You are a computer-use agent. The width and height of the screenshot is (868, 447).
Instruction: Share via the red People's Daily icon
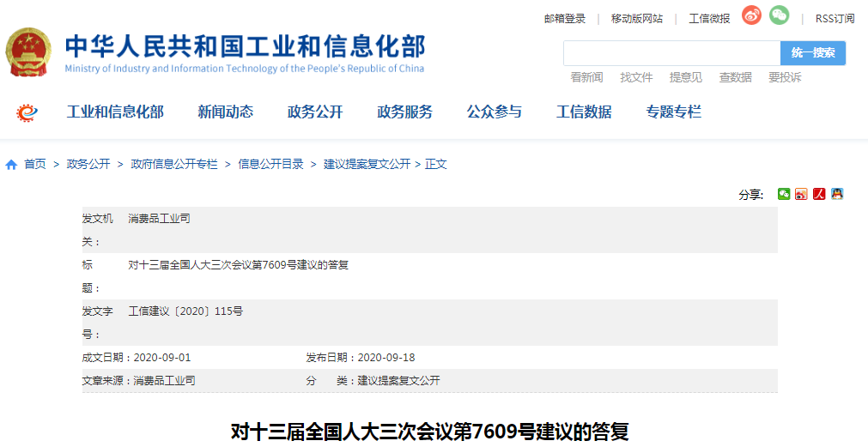[x=819, y=194]
